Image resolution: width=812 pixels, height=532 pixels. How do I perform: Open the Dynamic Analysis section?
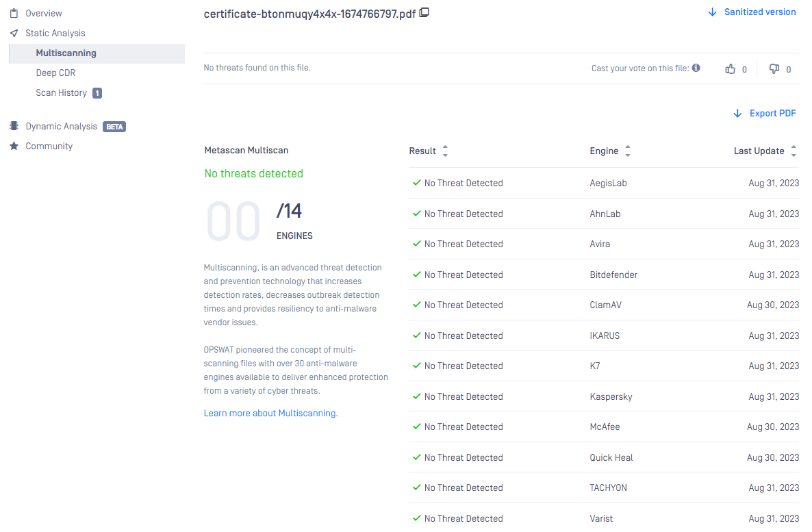click(61, 127)
